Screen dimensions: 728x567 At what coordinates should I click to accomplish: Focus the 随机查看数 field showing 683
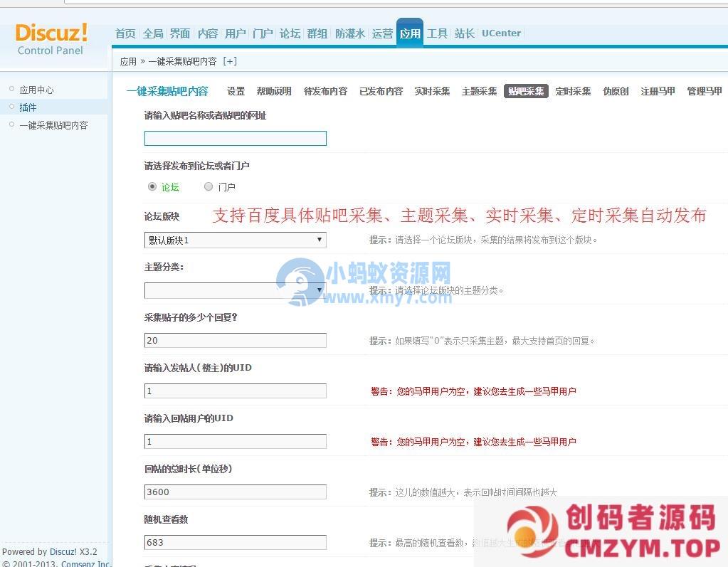(235, 542)
